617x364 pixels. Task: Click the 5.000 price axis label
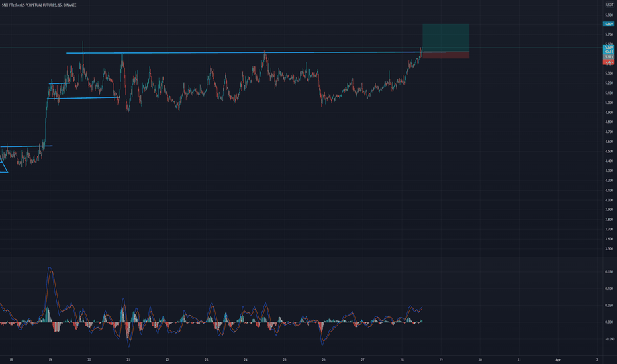click(609, 103)
